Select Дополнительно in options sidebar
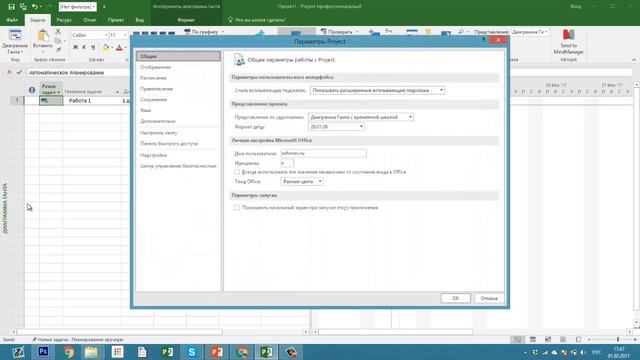Viewport: 640px width, 360px height. (178, 121)
